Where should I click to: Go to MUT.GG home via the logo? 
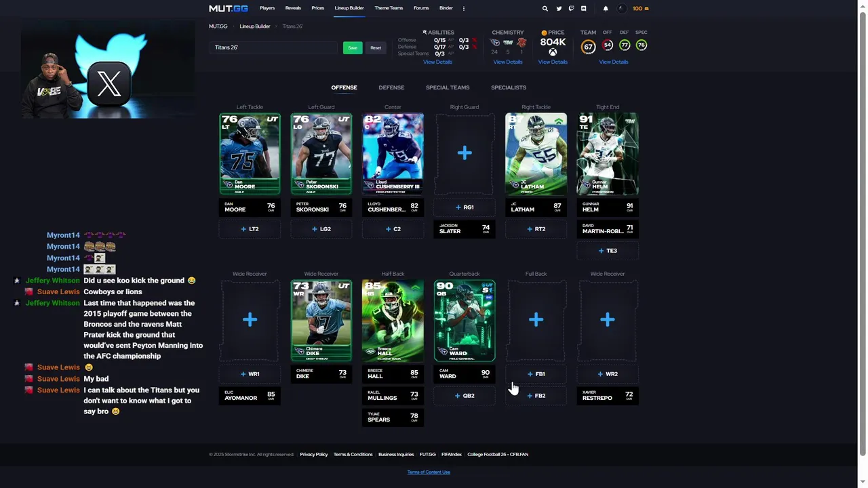point(229,8)
